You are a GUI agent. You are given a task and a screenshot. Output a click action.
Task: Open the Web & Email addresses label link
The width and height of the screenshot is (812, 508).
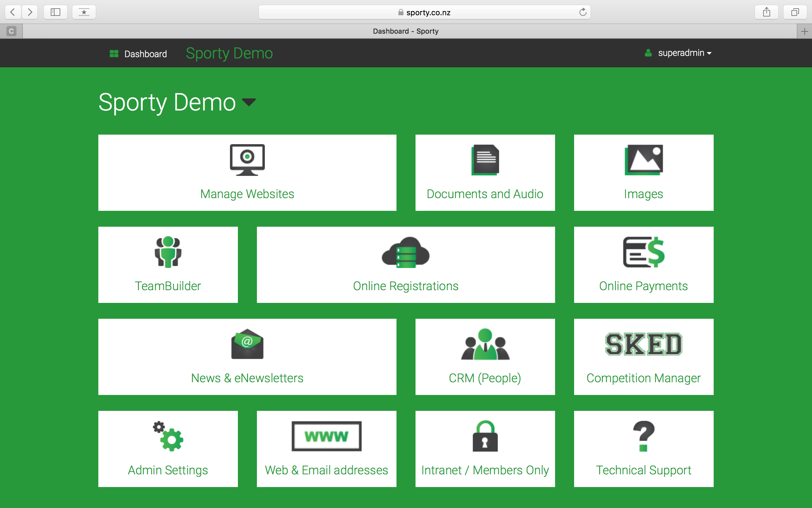tap(326, 470)
